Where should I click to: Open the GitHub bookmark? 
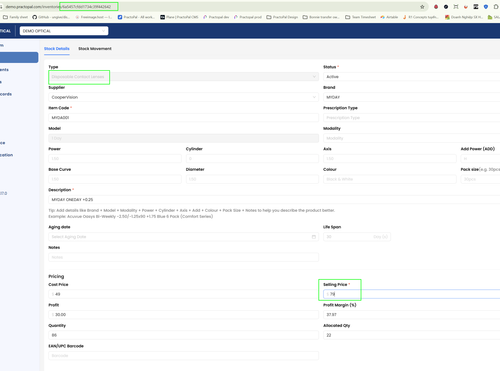(x=51, y=17)
